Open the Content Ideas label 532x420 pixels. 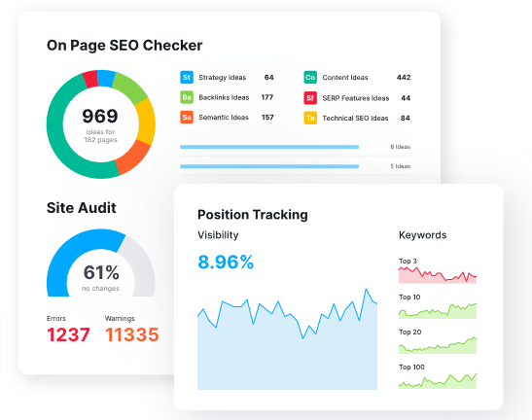coord(345,78)
